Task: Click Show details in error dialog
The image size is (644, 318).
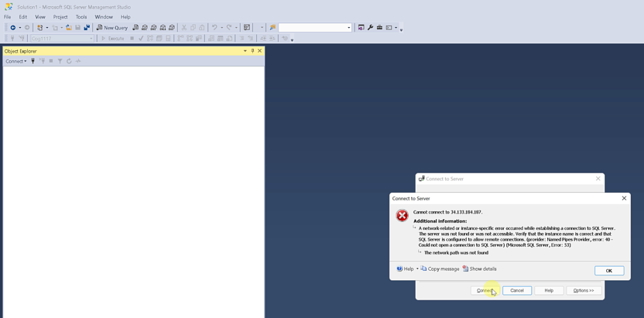Action: click(479, 269)
